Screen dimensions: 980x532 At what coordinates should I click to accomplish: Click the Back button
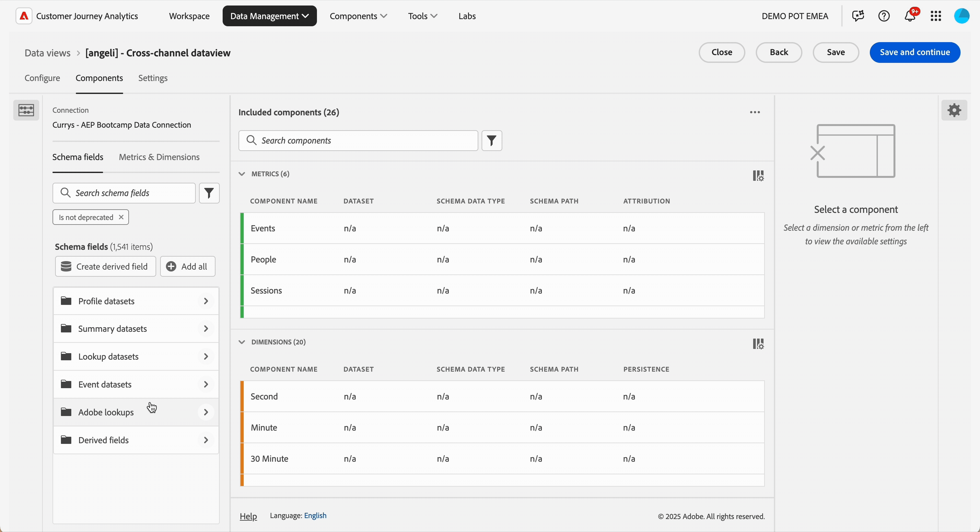point(779,52)
